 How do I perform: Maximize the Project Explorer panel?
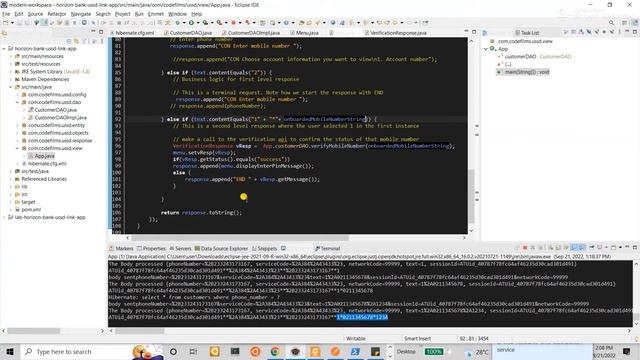[101, 31]
